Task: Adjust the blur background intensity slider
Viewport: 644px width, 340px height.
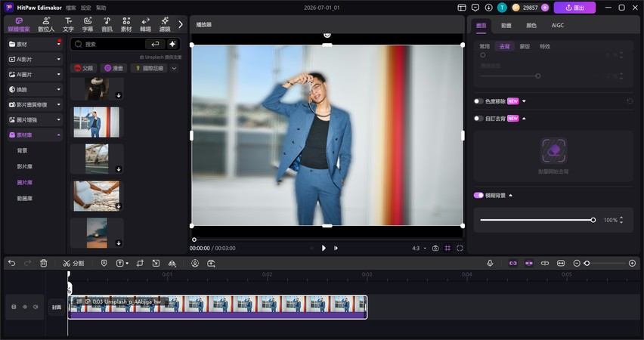Action: click(537, 220)
